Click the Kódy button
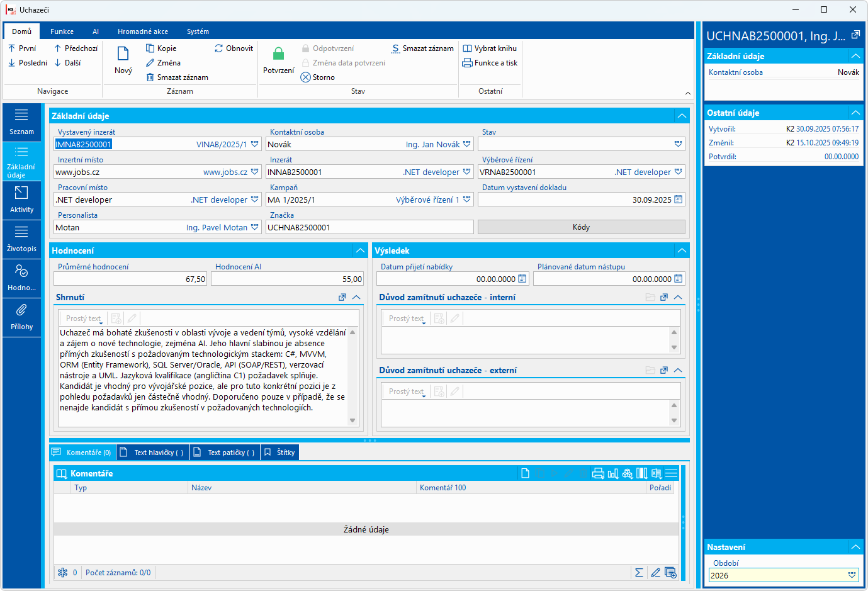This screenshot has height=591, width=868. (581, 227)
